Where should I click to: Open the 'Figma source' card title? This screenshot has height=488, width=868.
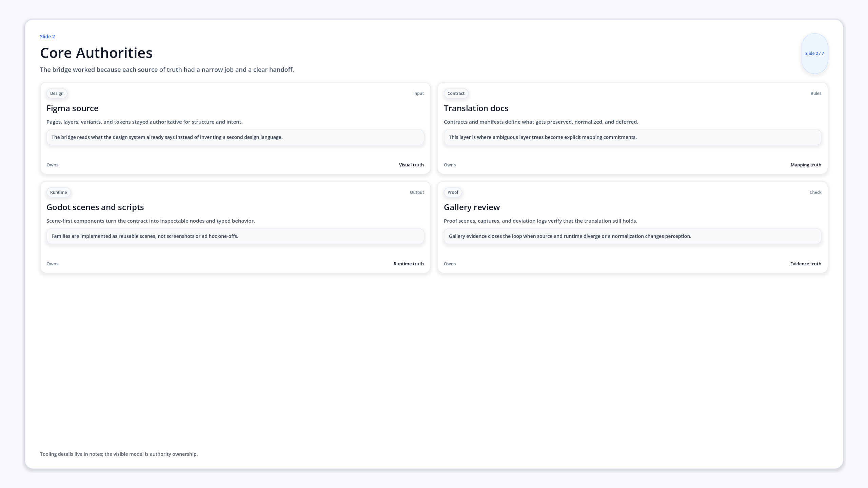tap(73, 108)
